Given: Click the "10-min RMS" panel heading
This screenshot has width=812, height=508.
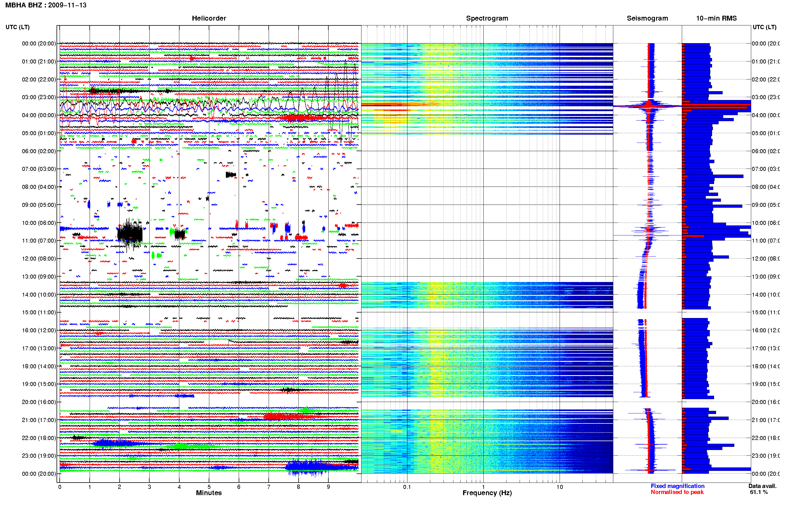Looking at the screenshot, I should point(716,18).
